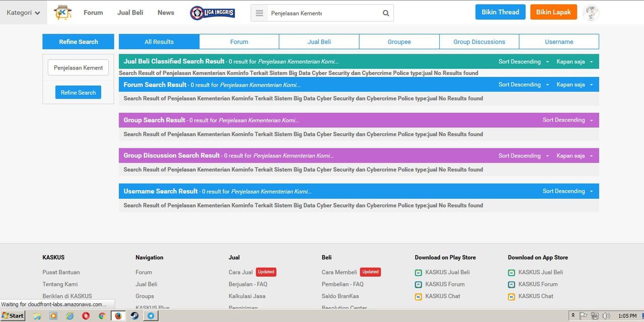Go to Forum in top navigation
Image resolution: width=644 pixels, height=322 pixels.
[x=93, y=13]
